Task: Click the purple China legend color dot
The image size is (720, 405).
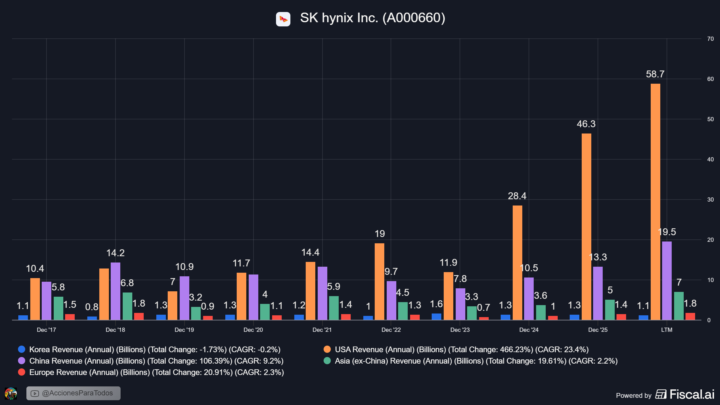Action: [21, 361]
